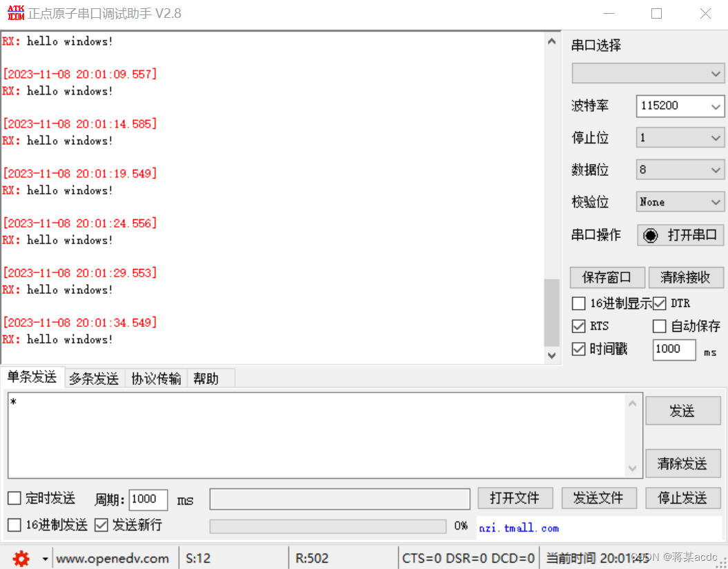Screen dimensions: 728x569
Task: Click the ATK XCOM application icon in title bar
Action: coord(14,12)
